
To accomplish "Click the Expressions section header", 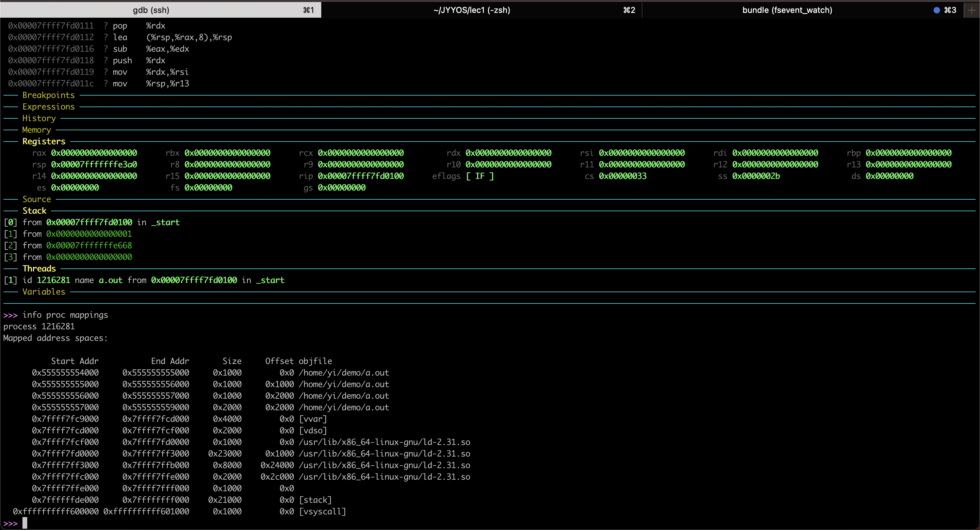I will click(48, 107).
